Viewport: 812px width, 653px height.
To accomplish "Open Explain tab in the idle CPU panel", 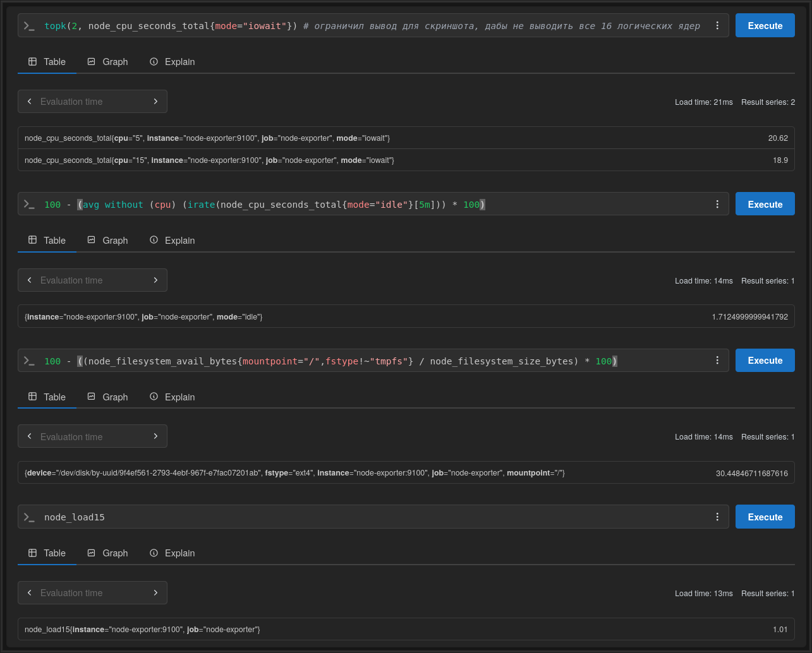I will 172,241.
